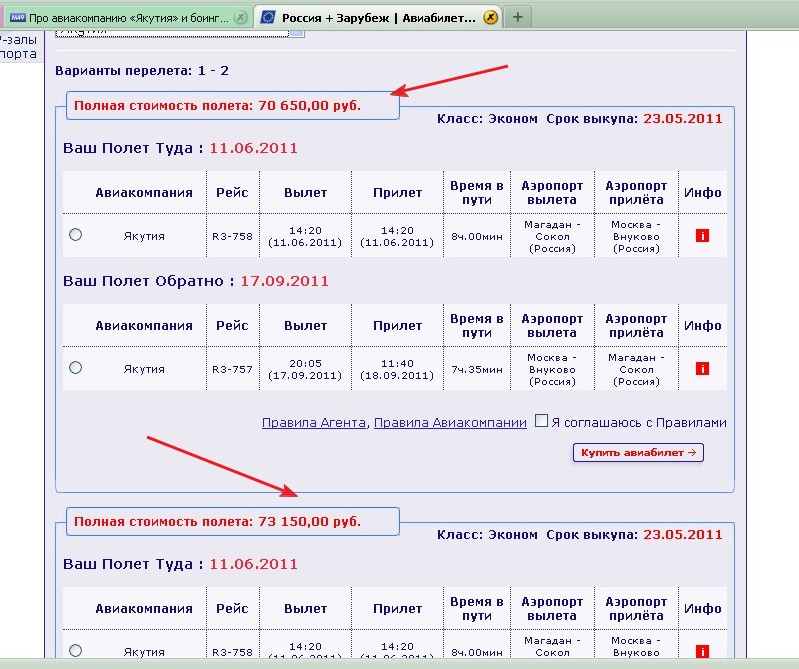Click the Авиакомпания column header in first table

(144, 192)
